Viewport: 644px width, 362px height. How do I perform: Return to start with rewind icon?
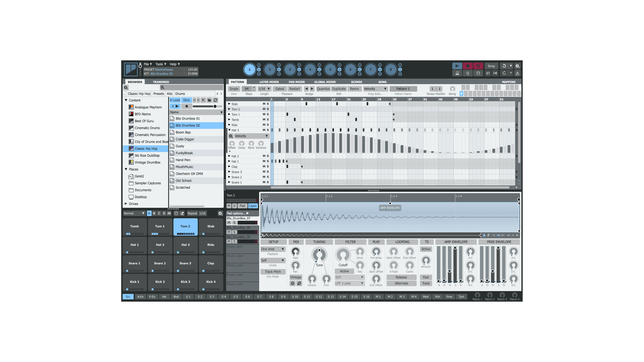(x=495, y=73)
